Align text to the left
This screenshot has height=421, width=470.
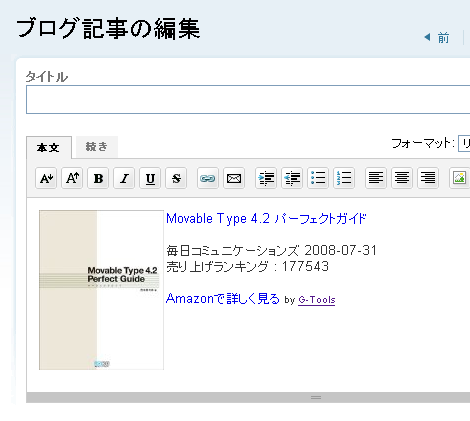click(376, 178)
